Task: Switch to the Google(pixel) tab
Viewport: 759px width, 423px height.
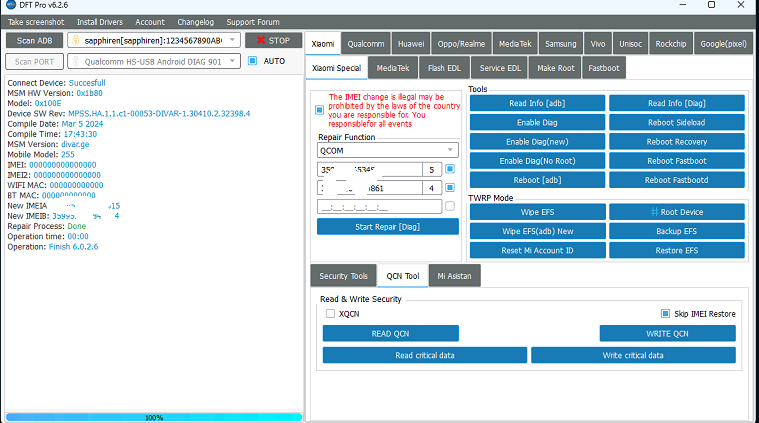Action: (x=723, y=44)
